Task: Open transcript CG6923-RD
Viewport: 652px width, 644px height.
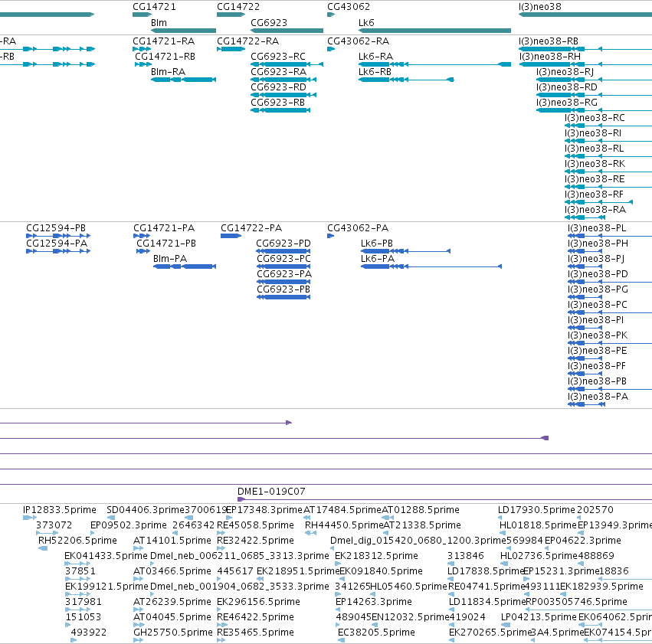Action: click(278, 87)
